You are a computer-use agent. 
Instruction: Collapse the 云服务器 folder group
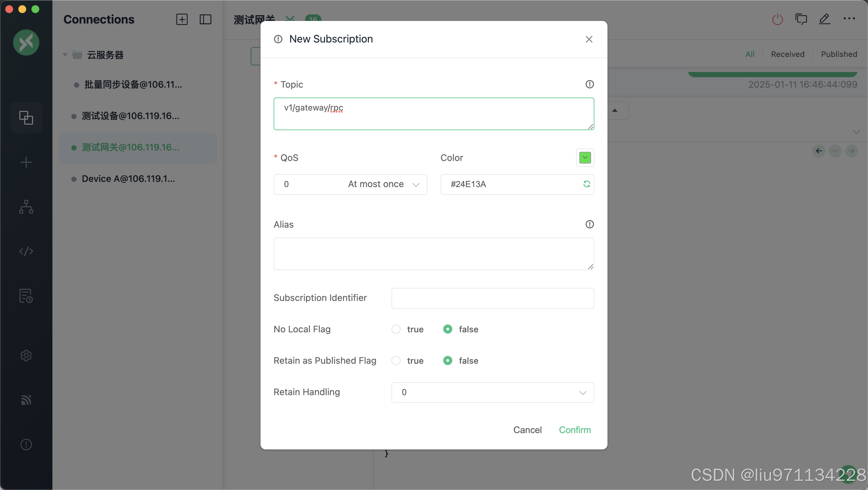[x=65, y=55]
